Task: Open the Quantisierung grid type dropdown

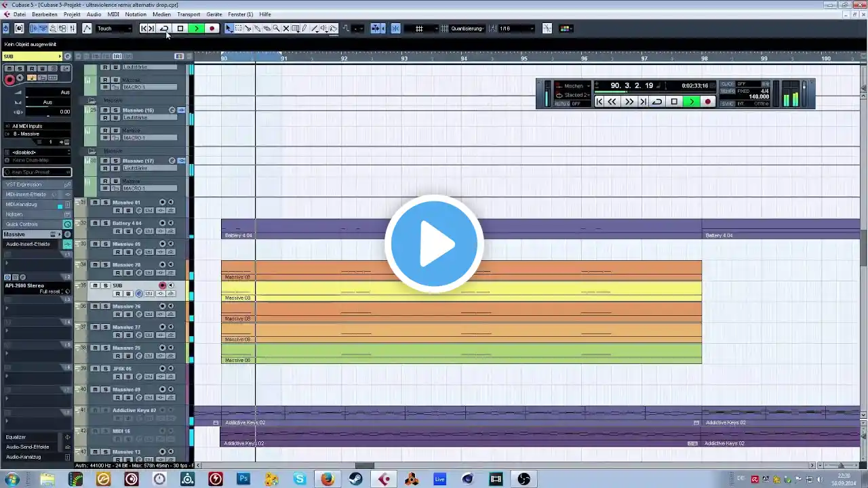Action: click(x=468, y=28)
